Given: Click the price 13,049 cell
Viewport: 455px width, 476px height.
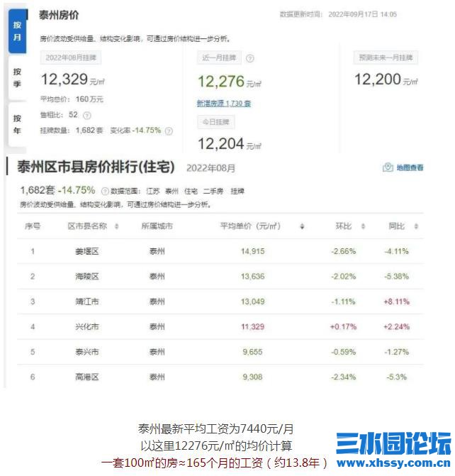Looking at the screenshot, I should [253, 301].
